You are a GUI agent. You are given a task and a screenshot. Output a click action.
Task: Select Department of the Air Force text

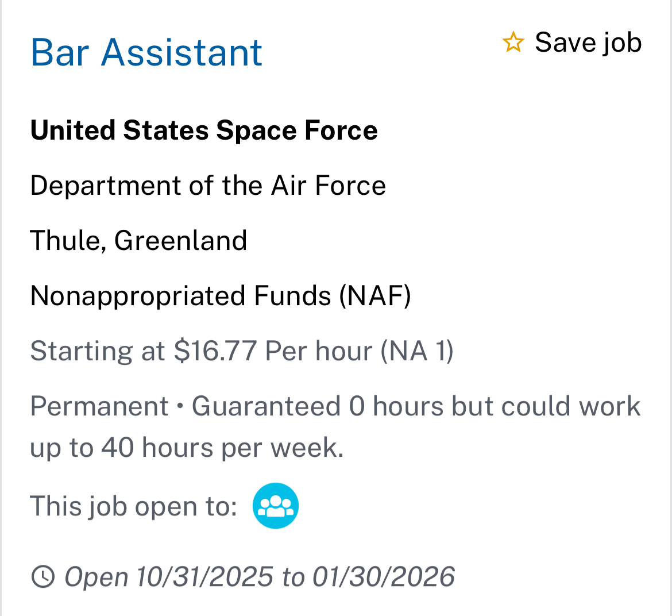tap(208, 186)
